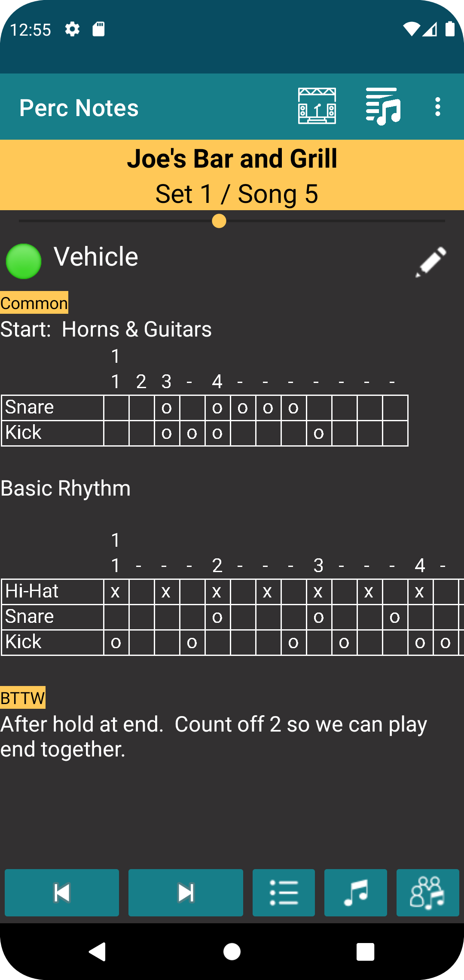The width and height of the screenshot is (464, 980).
Task: Tap the settings gear in status bar
Action: tap(72, 30)
